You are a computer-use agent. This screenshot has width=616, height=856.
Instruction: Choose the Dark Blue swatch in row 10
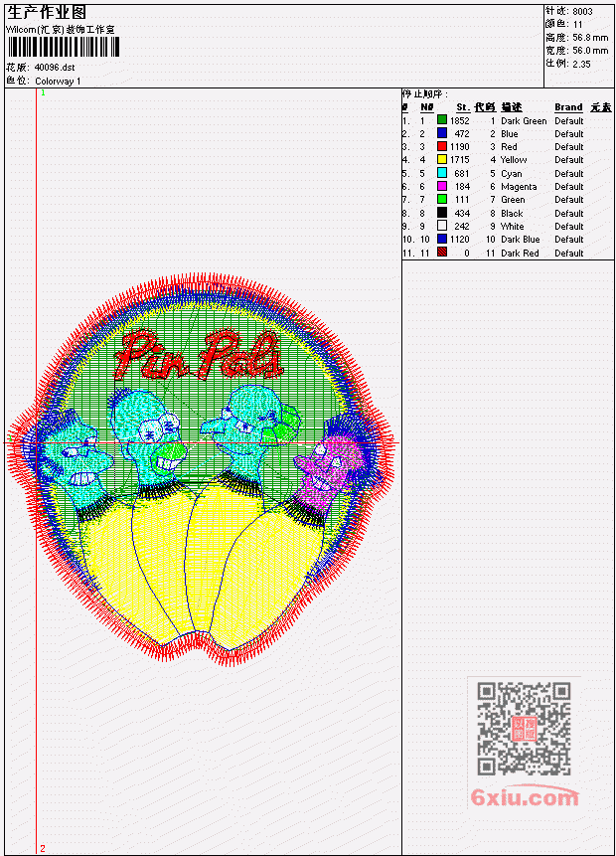pyautogui.click(x=442, y=239)
